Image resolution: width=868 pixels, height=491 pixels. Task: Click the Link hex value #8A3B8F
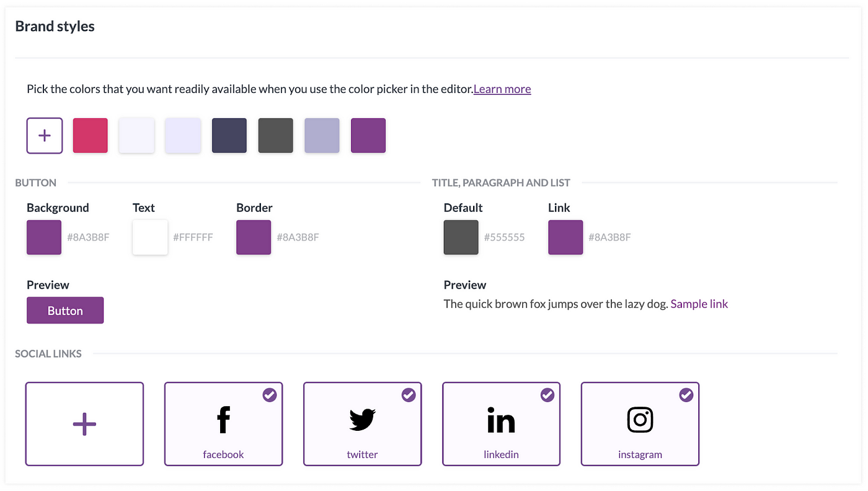click(610, 237)
